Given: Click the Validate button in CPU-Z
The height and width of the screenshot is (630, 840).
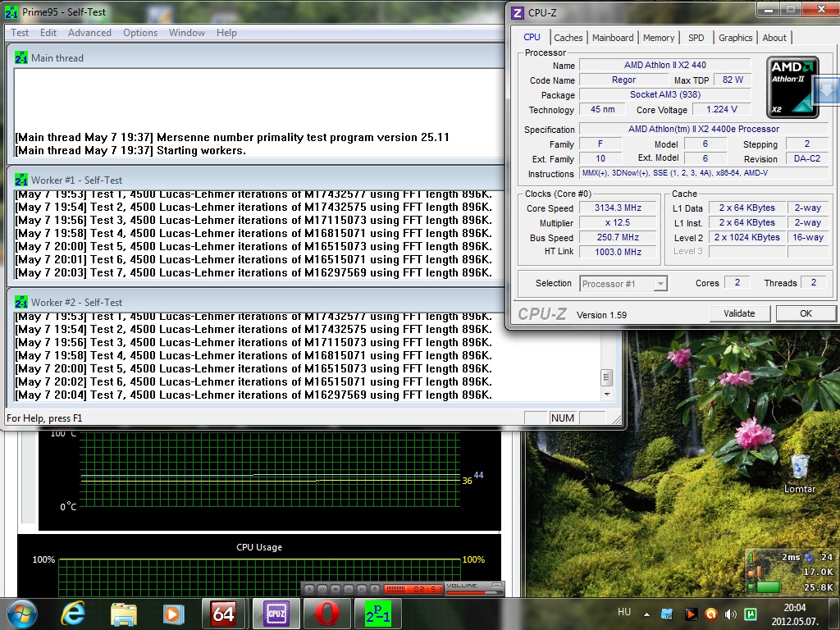Looking at the screenshot, I should (739, 313).
